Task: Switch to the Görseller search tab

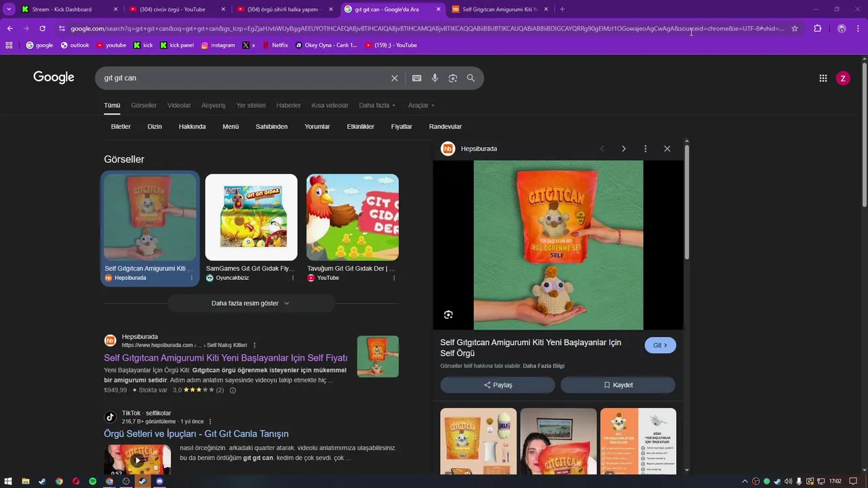Action: coord(144,105)
